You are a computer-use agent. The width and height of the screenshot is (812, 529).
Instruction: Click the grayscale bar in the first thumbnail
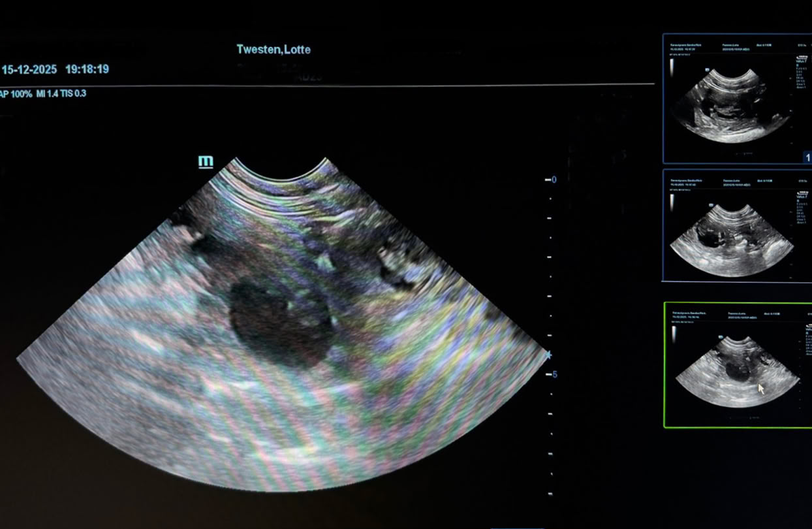672,66
